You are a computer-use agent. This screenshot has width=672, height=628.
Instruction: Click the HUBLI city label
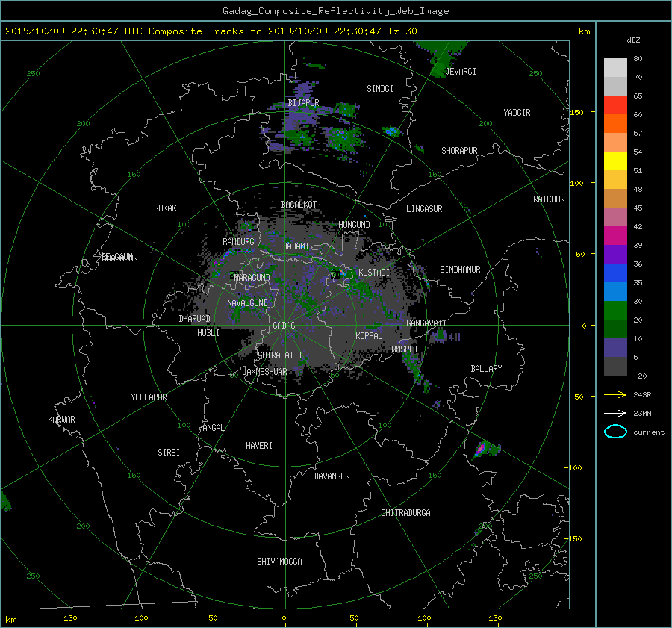(208, 333)
